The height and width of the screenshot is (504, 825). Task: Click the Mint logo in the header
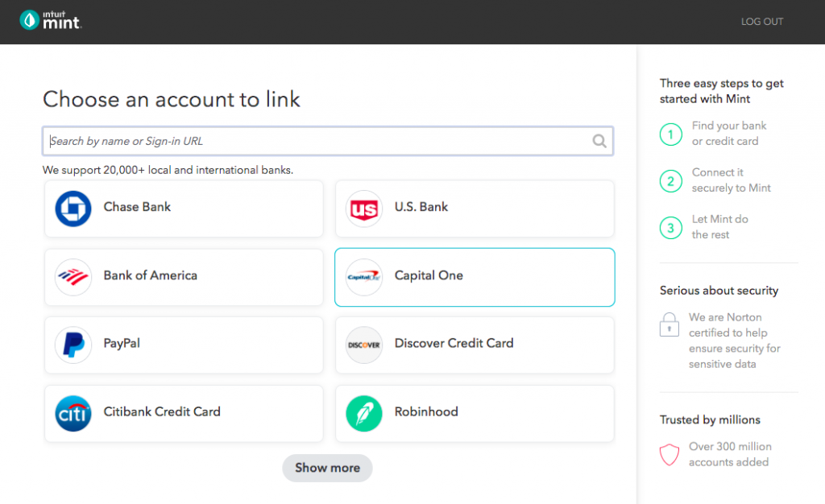point(50,21)
